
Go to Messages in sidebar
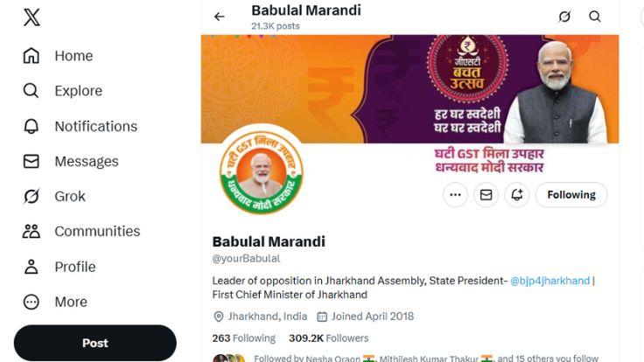tap(85, 162)
